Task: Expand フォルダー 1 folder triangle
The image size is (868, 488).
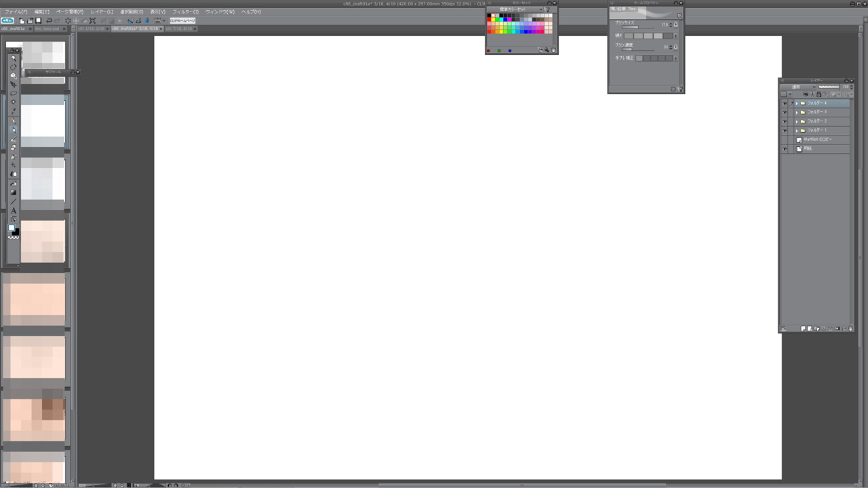Action: pos(797,130)
